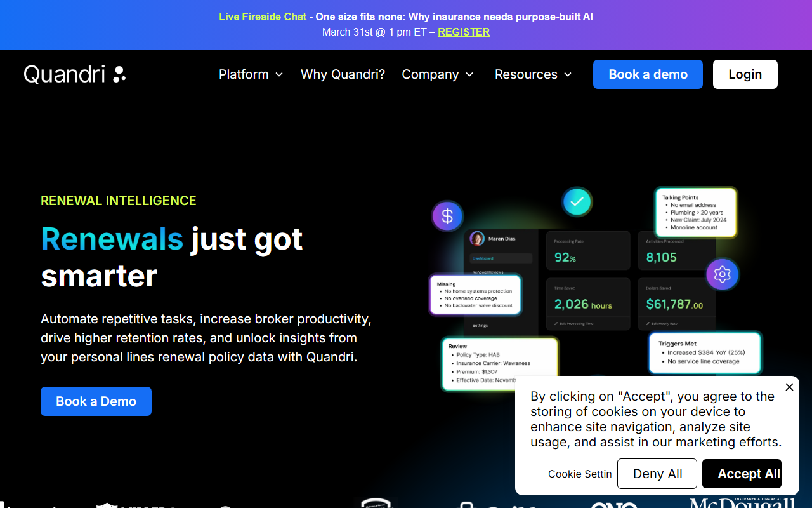Click the Live Fireside Chat banner text
The height and width of the screenshot is (508, 812).
[x=263, y=17]
